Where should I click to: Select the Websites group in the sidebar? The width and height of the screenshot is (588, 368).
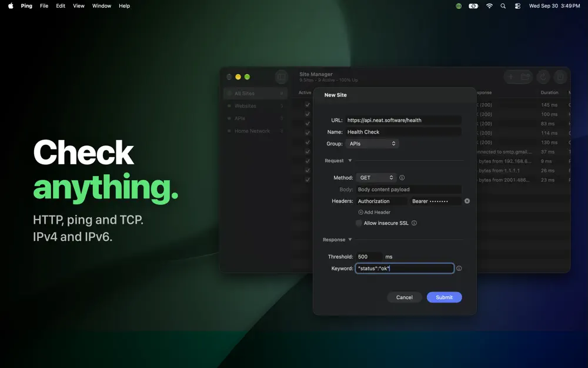pyautogui.click(x=255, y=106)
